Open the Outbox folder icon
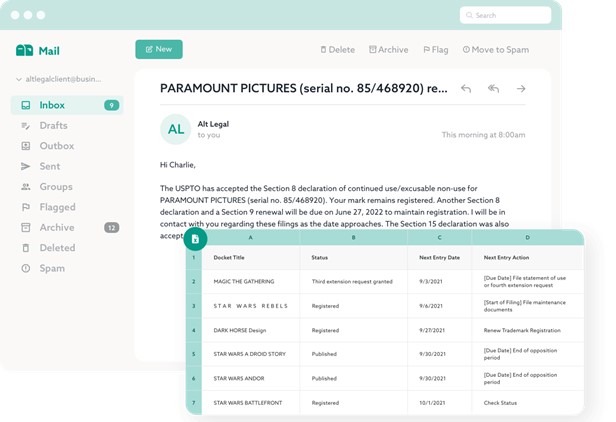616x422 pixels. pos(26,146)
